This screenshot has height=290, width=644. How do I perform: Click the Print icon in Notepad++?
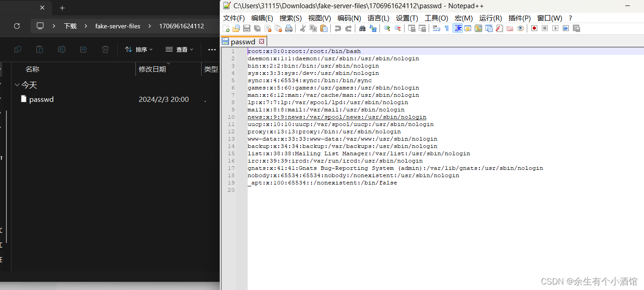(x=289, y=28)
